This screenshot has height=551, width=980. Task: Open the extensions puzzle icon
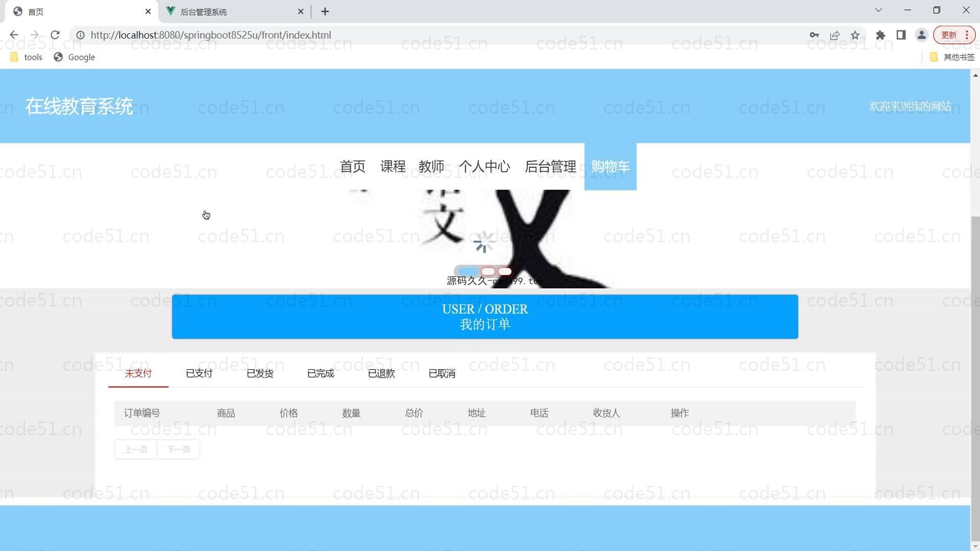(880, 35)
